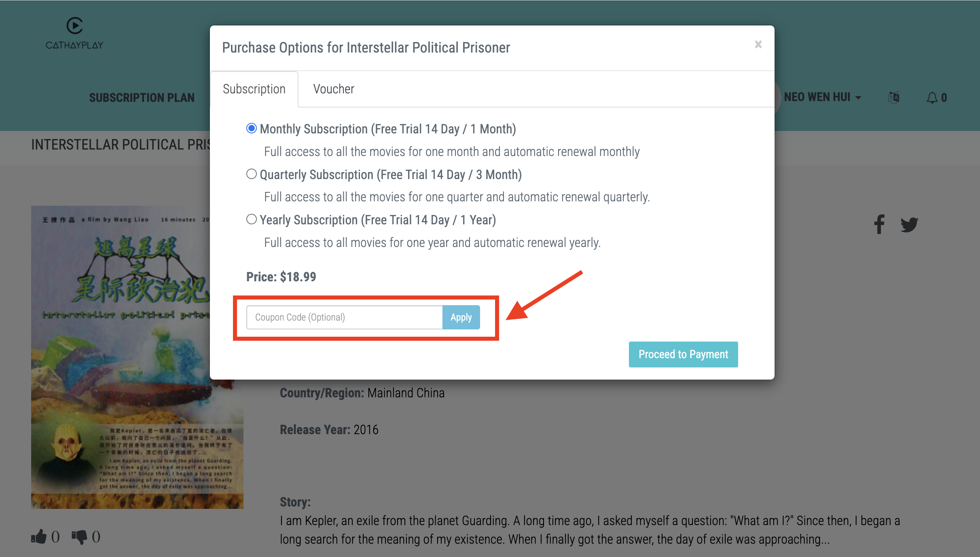Share the movie on Facebook
Screen dimensions: 980x557
point(879,225)
